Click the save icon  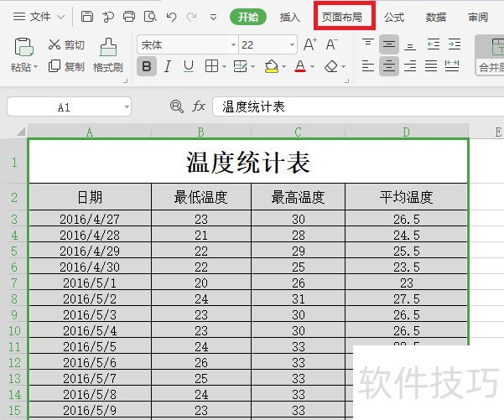point(86,17)
